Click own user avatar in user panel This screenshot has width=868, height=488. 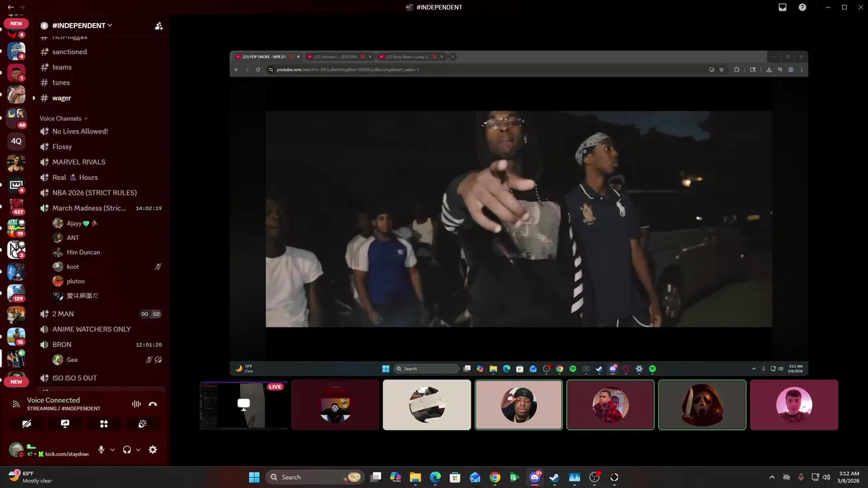click(16, 449)
